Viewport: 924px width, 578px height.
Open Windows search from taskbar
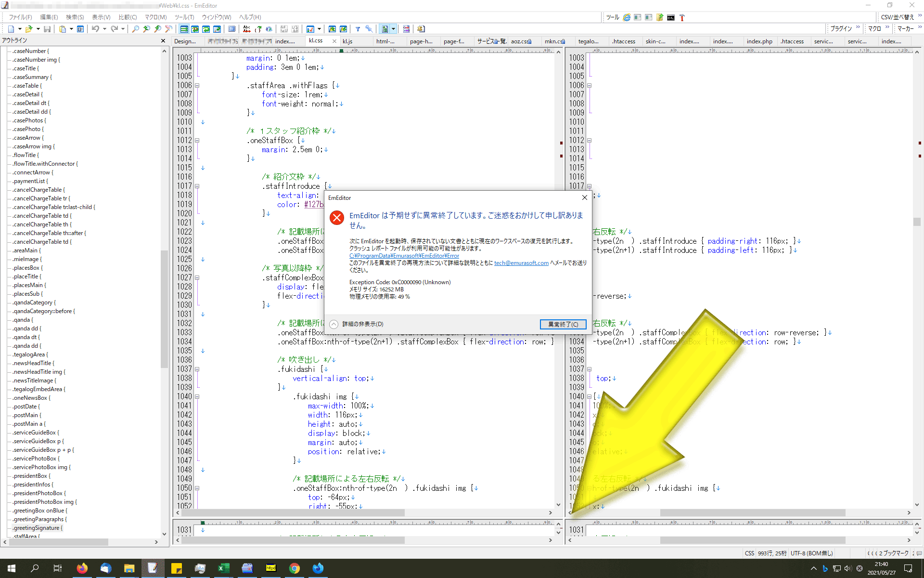[x=35, y=568]
